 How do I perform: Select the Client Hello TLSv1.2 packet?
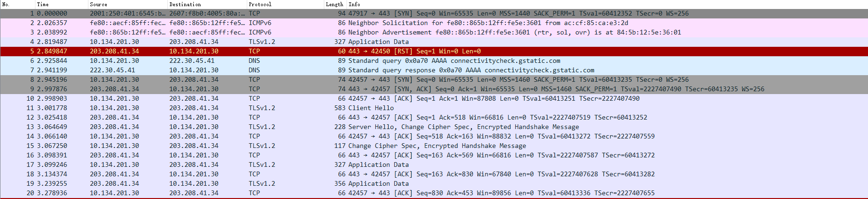point(434,108)
